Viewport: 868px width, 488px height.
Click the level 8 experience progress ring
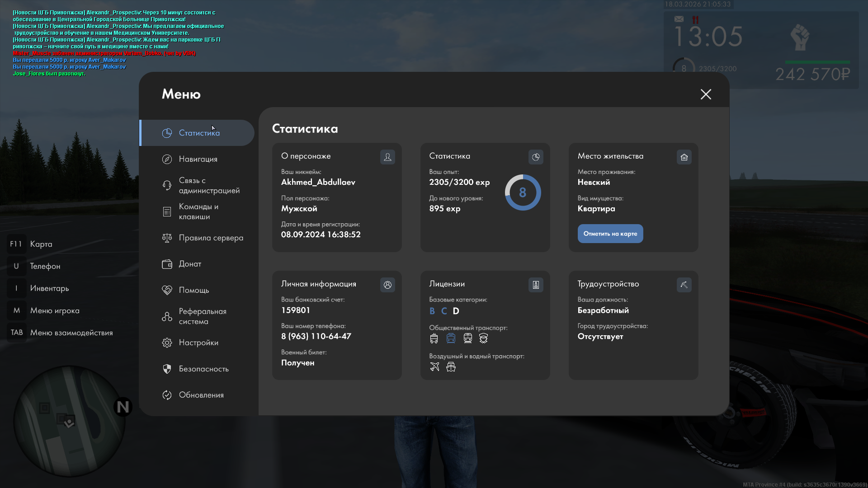point(523,192)
